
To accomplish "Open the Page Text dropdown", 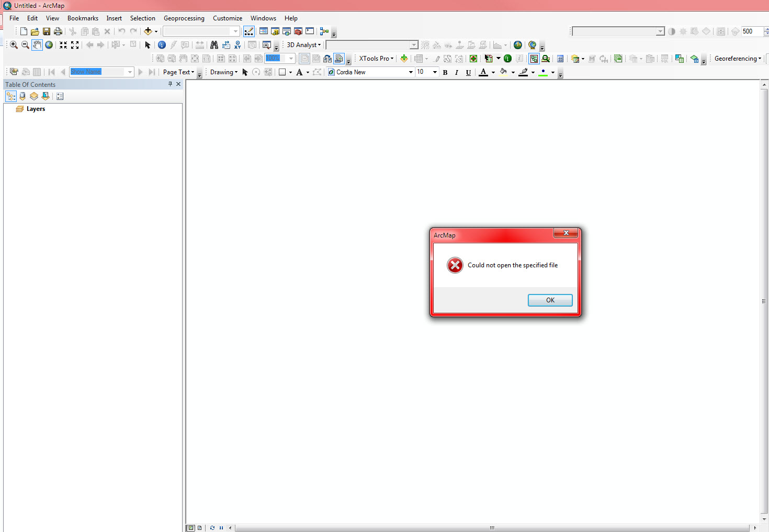I will [x=178, y=72].
